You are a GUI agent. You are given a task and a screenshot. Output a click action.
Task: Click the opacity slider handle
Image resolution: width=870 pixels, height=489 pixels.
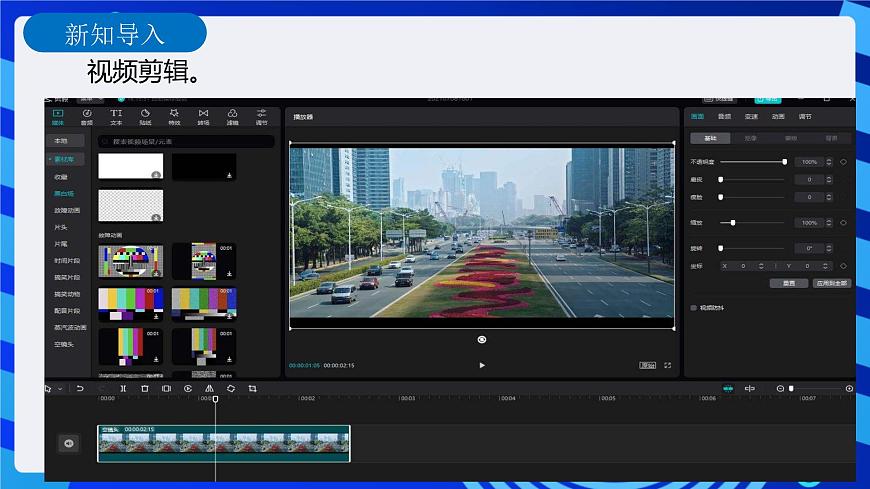point(785,162)
